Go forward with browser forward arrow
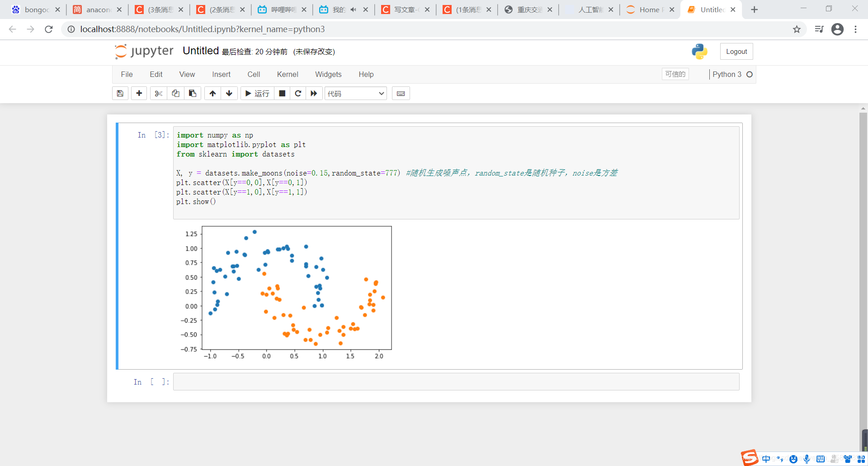 [31, 29]
